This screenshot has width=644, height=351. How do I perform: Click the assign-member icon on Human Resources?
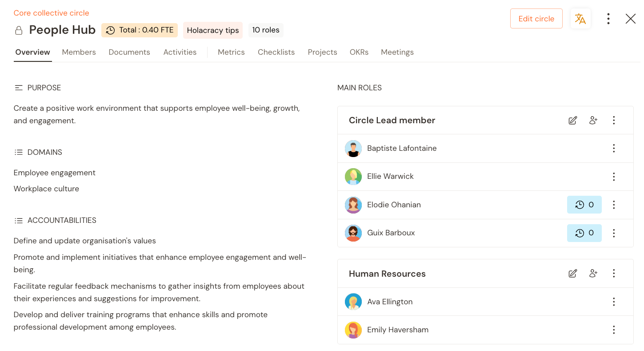[593, 273]
